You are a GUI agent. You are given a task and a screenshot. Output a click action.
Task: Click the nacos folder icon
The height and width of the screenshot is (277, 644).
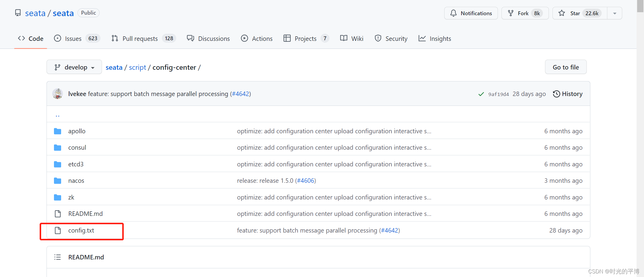(x=58, y=181)
